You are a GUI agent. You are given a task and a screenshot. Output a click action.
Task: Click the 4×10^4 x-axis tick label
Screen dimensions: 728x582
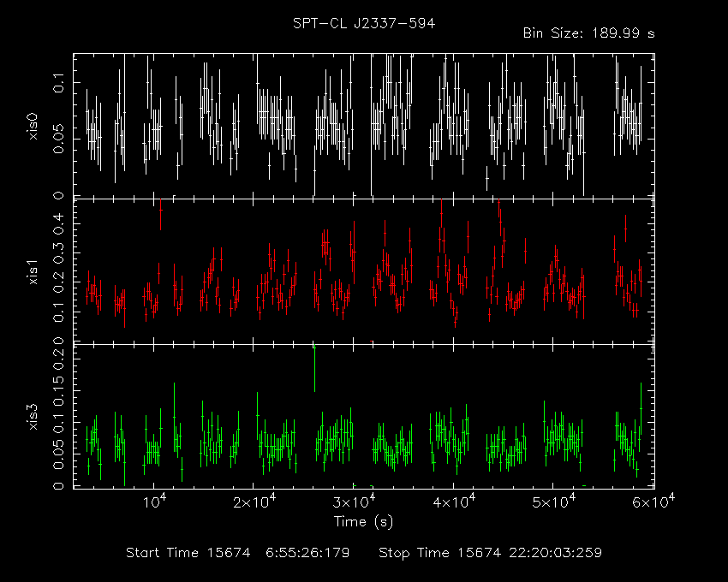coord(454,502)
